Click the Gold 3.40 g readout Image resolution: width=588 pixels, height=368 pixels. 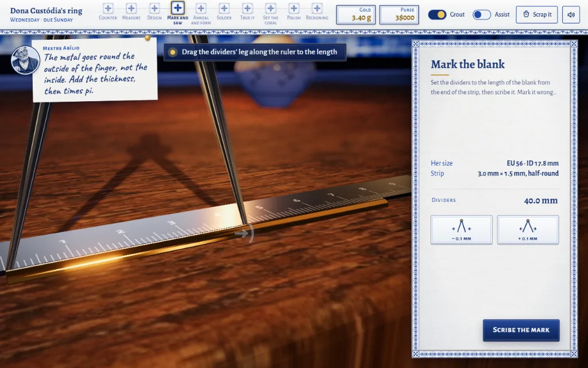pos(356,14)
